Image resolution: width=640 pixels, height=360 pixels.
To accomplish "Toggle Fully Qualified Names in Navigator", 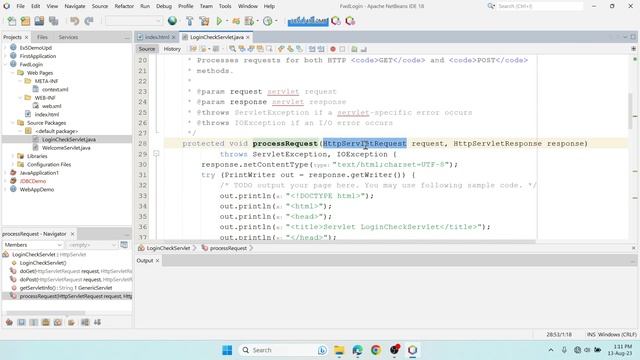I will pos(71,322).
